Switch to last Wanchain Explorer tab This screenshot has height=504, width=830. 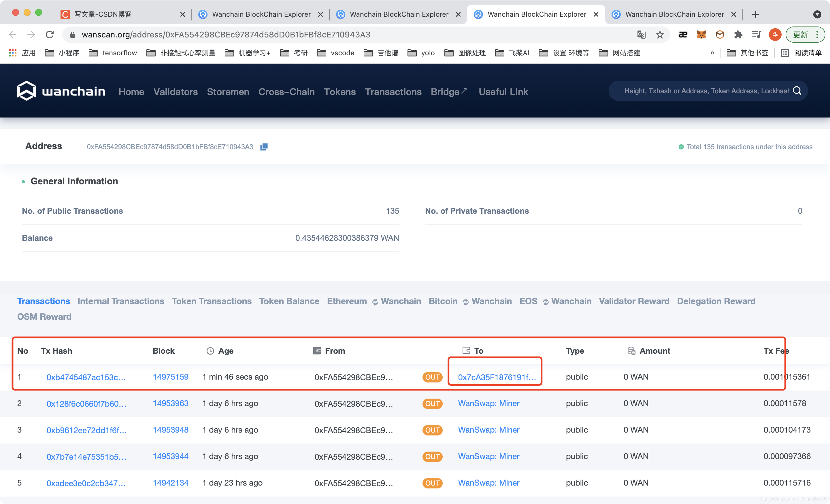pos(674,14)
